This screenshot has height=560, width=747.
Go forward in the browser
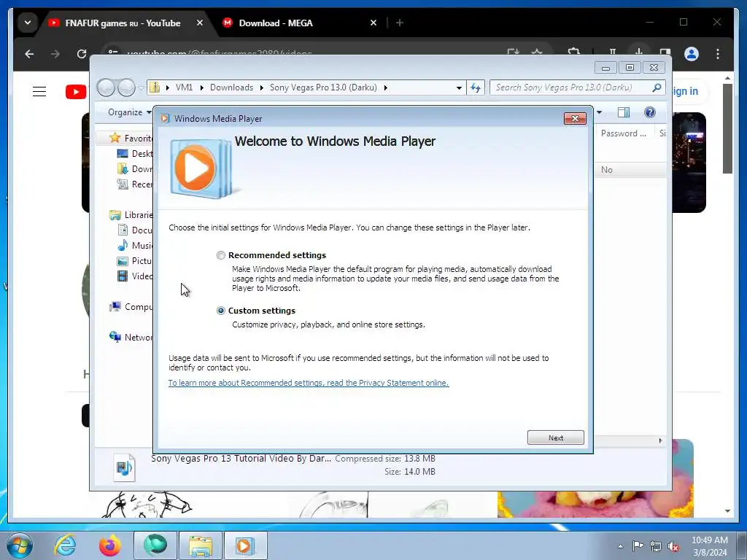click(x=55, y=54)
